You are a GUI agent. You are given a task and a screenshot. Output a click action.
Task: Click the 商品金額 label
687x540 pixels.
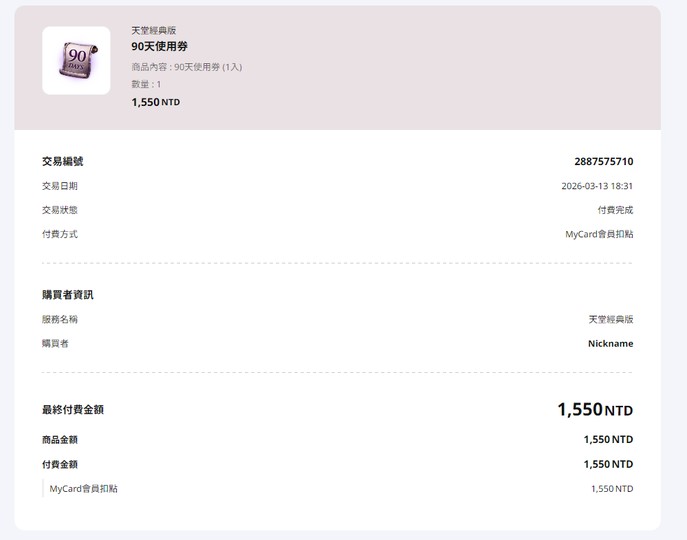tap(59, 439)
